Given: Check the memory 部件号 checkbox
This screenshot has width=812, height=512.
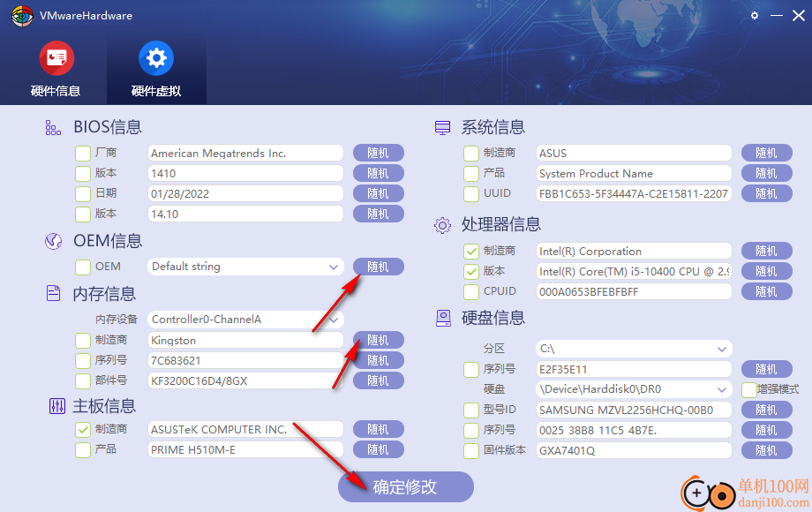Looking at the screenshot, I should (x=83, y=381).
